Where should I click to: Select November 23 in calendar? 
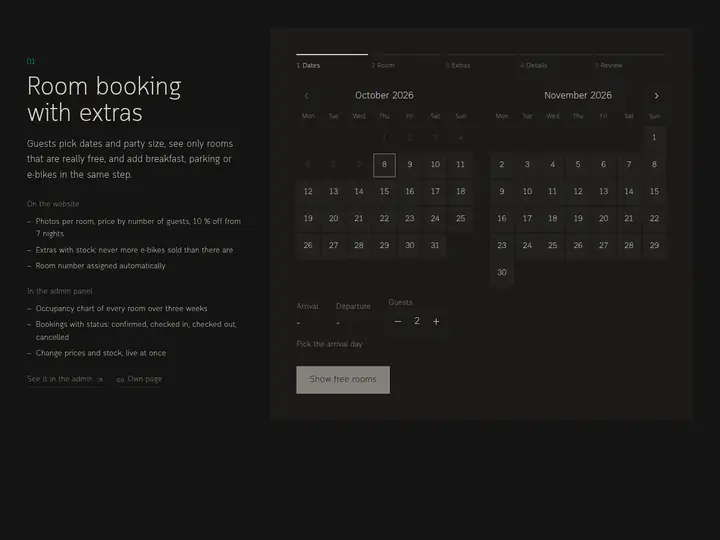tap(502, 246)
